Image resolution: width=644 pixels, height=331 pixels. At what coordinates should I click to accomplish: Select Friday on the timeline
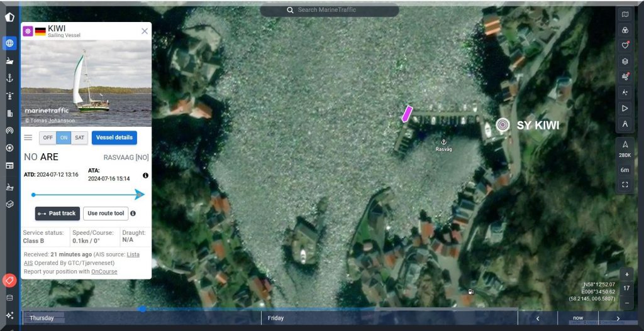(x=275, y=318)
